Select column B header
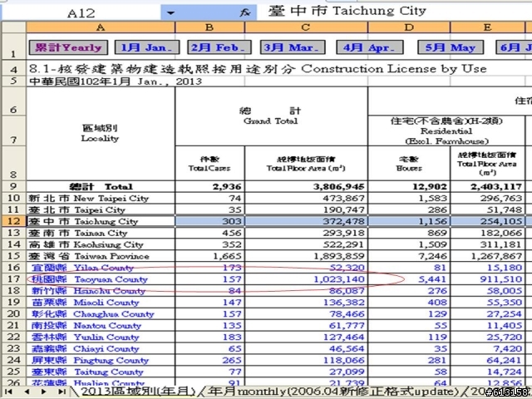 209,27
